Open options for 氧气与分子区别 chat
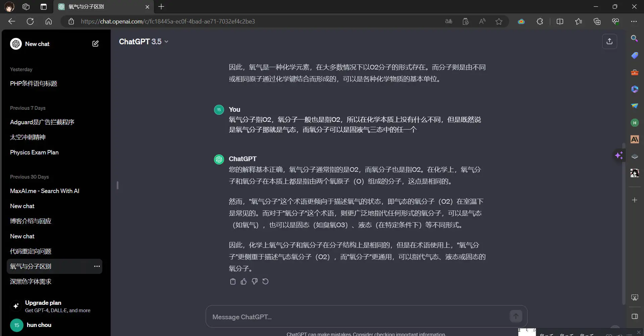 97,266
